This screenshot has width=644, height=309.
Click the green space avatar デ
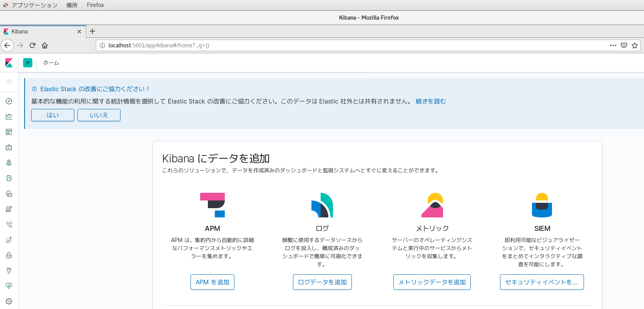tap(28, 63)
